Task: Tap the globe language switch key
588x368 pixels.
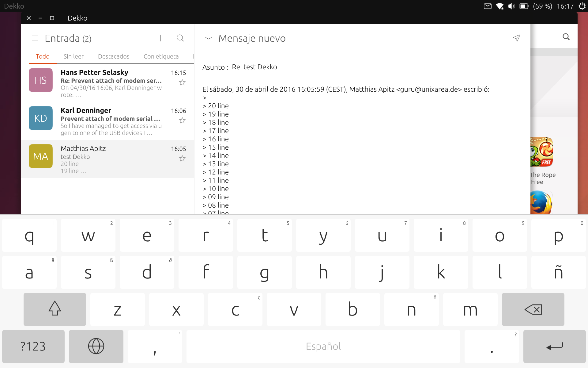Action: tap(96, 346)
